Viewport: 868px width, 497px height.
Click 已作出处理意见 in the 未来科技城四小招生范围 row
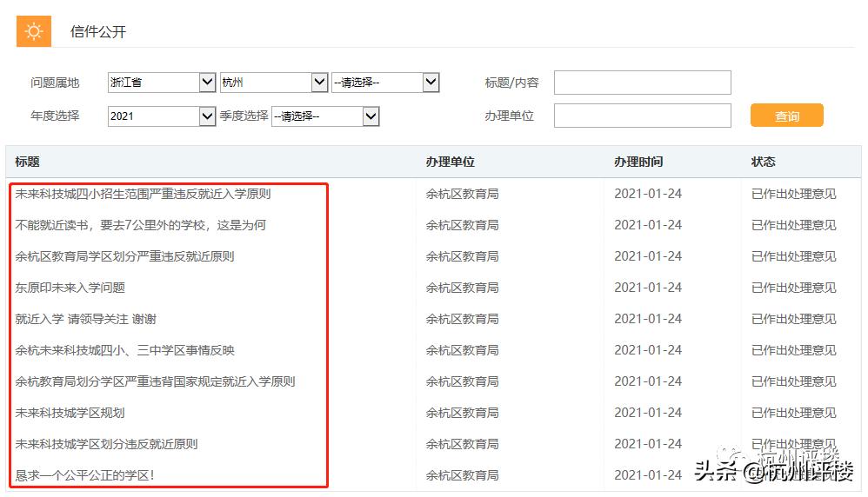point(793,194)
